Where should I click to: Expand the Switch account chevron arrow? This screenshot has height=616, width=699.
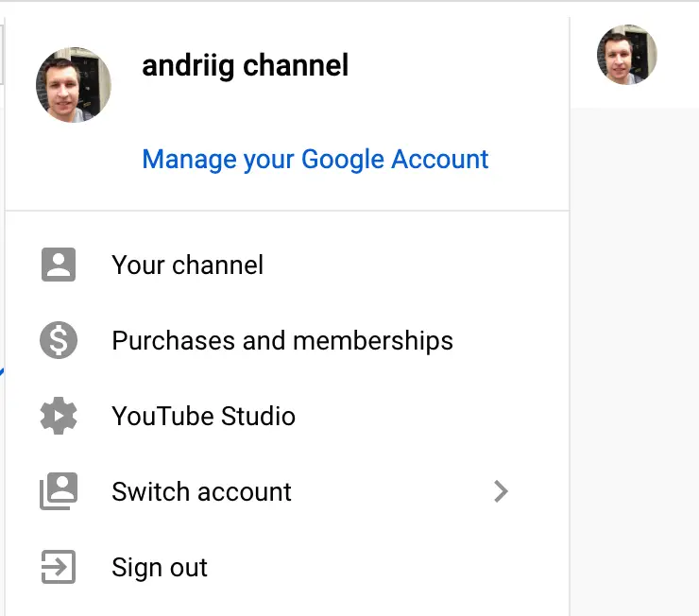[501, 491]
